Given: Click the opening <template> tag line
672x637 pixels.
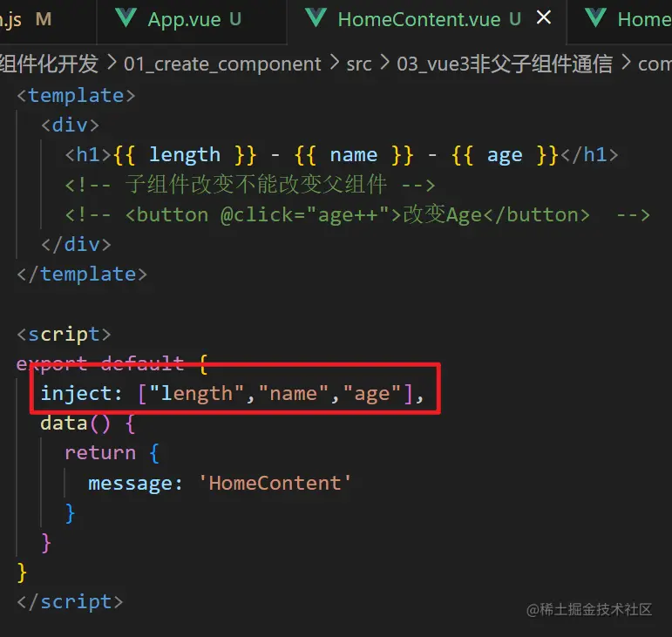Looking at the screenshot, I should click(76, 96).
